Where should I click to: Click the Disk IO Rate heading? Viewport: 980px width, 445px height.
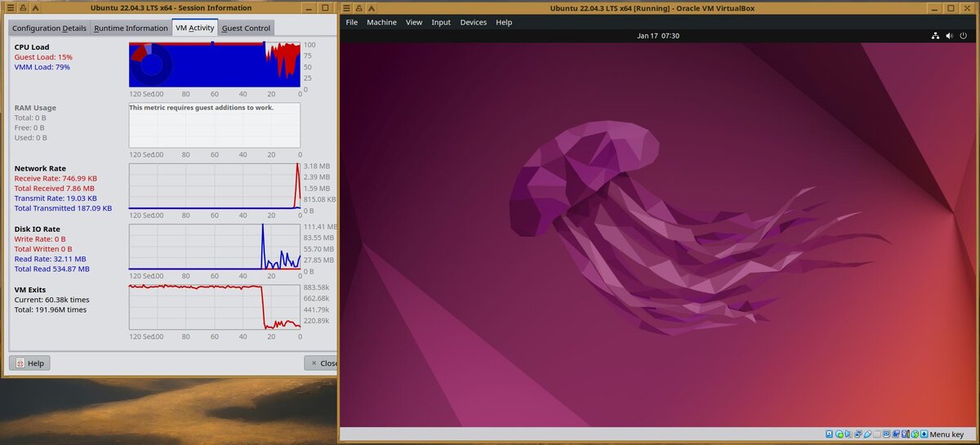click(37, 229)
